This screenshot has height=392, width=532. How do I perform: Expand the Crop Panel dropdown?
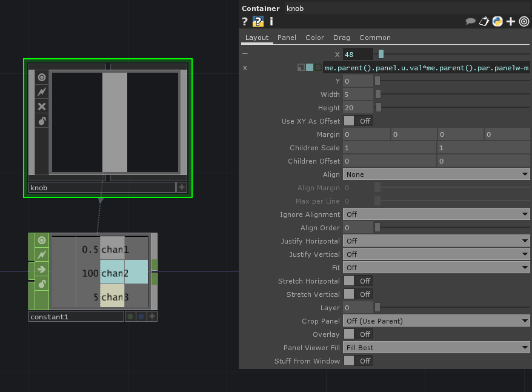[436, 321]
